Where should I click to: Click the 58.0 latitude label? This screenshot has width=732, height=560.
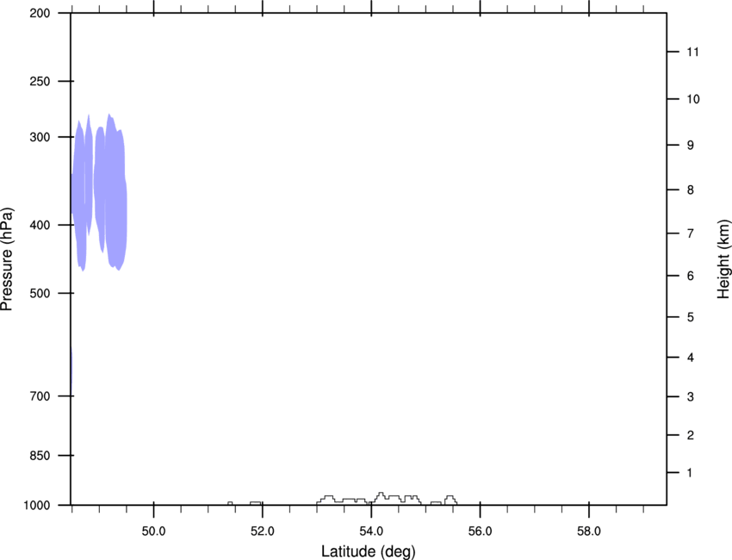pyautogui.click(x=589, y=532)
